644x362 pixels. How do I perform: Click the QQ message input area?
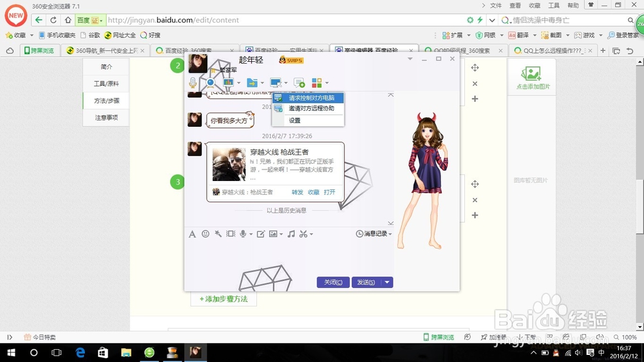tap(289, 257)
